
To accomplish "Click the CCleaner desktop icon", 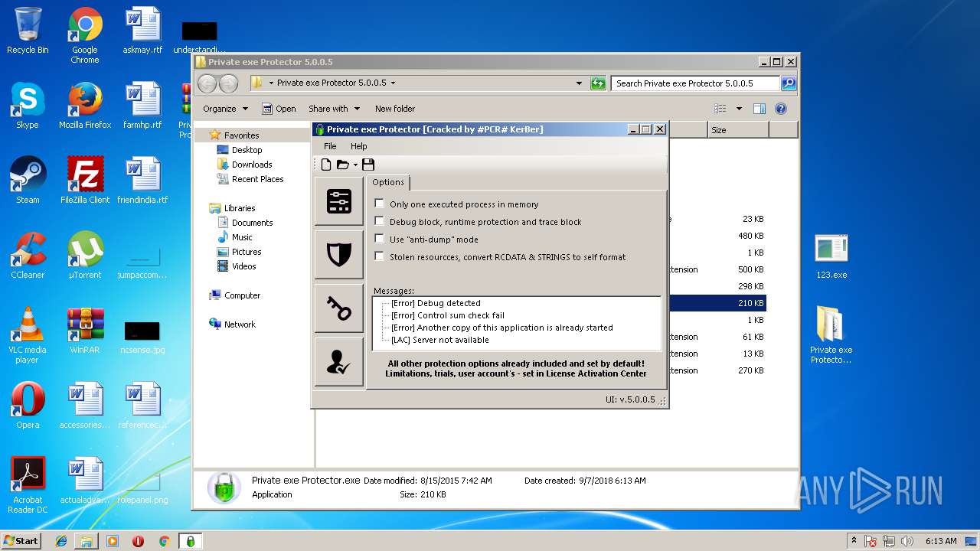I will tap(28, 256).
